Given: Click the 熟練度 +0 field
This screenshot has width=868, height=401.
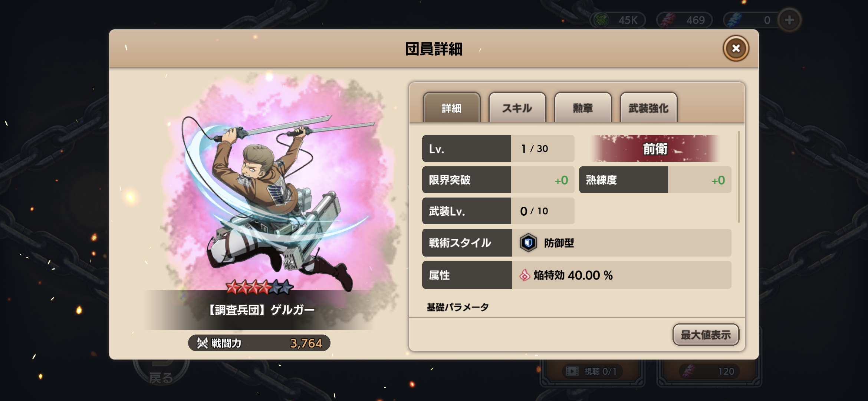Looking at the screenshot, I should coord(655,180).
